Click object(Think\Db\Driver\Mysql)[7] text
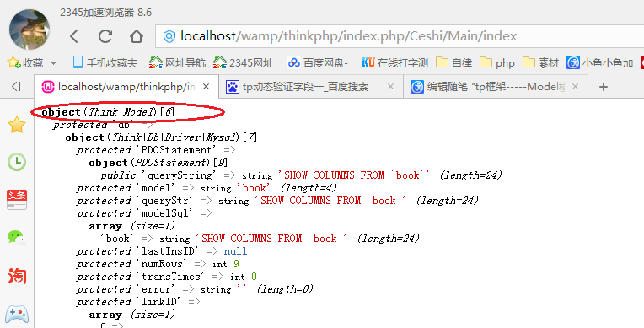 coord(161,137)
